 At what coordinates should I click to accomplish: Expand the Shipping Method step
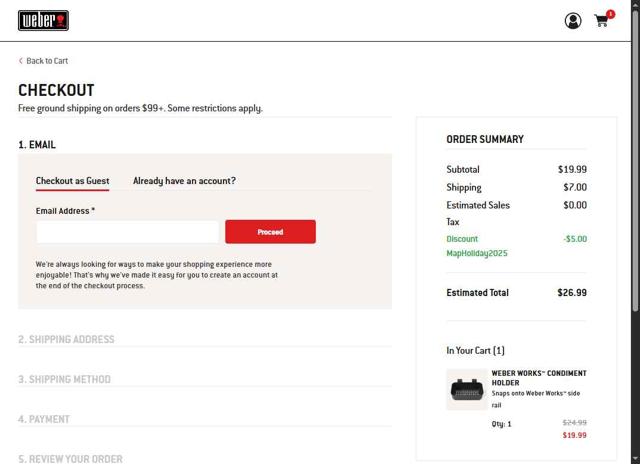(x=64, y=380)
